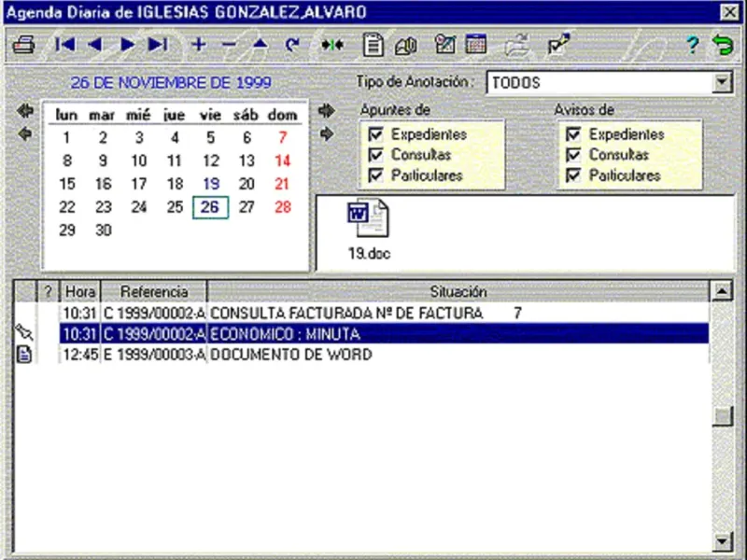
Task: Select the CONSULTA FACTURADA Nº DE FACTURA row
Action: click(384, 313)
